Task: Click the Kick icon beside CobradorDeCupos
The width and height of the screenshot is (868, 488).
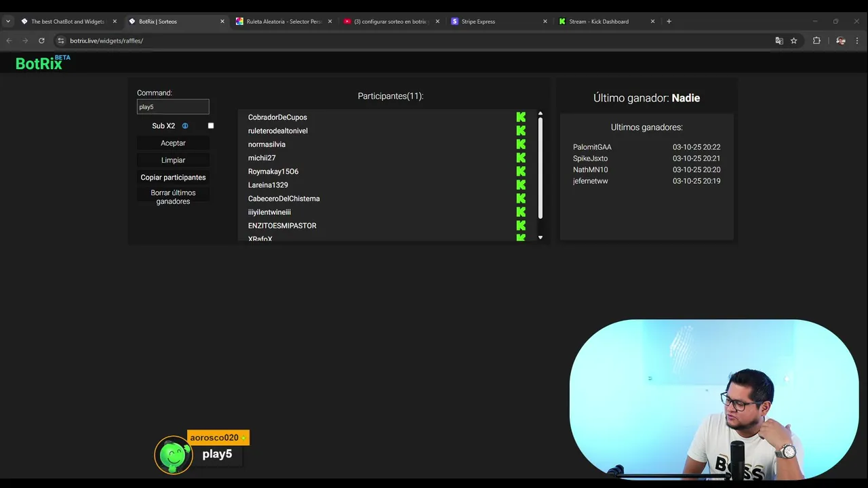Action: (521, 117)
